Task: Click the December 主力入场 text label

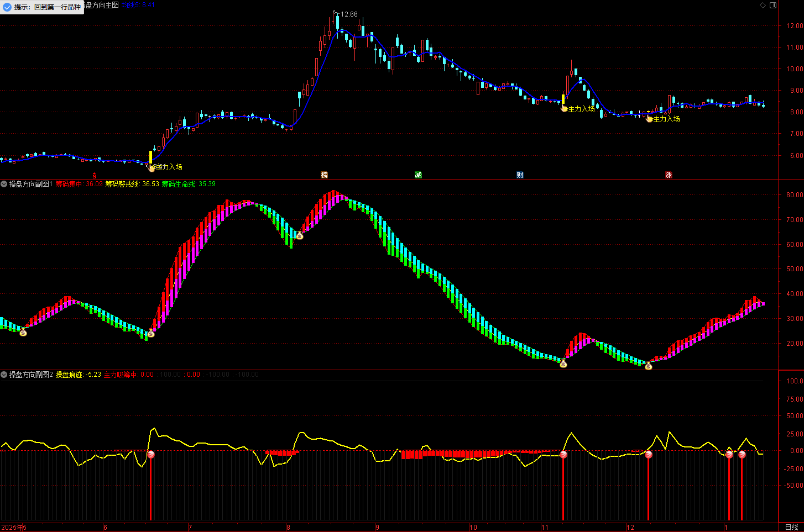Action: coord(667,119)
